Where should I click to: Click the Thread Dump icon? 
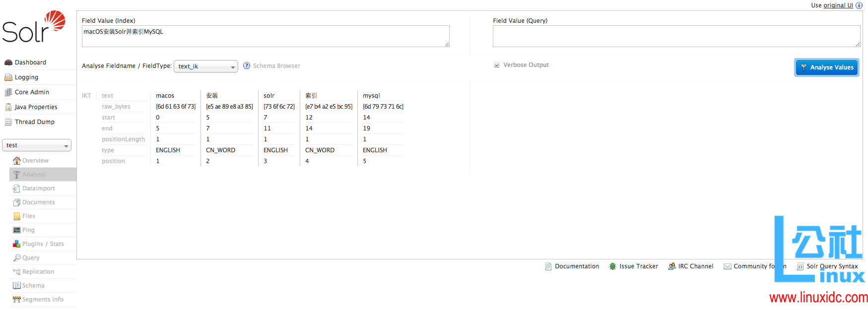(8, 122)
